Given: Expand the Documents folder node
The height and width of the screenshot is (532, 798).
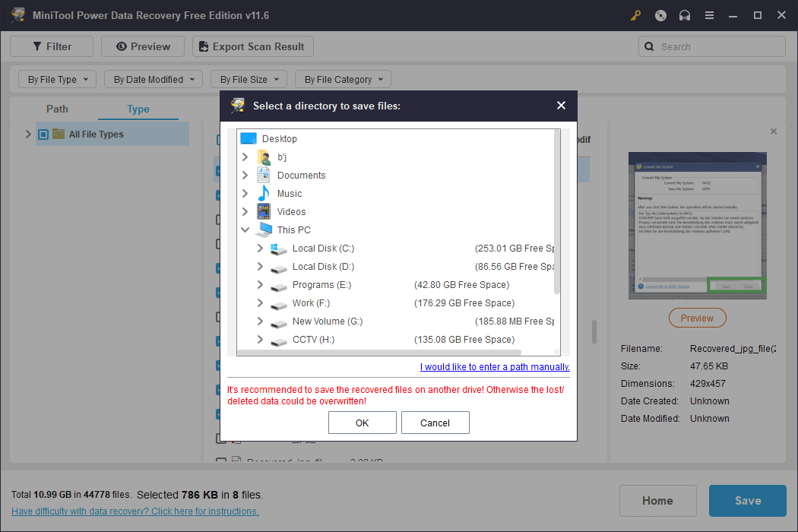Looking at the screenshot, I should point(245,175).
